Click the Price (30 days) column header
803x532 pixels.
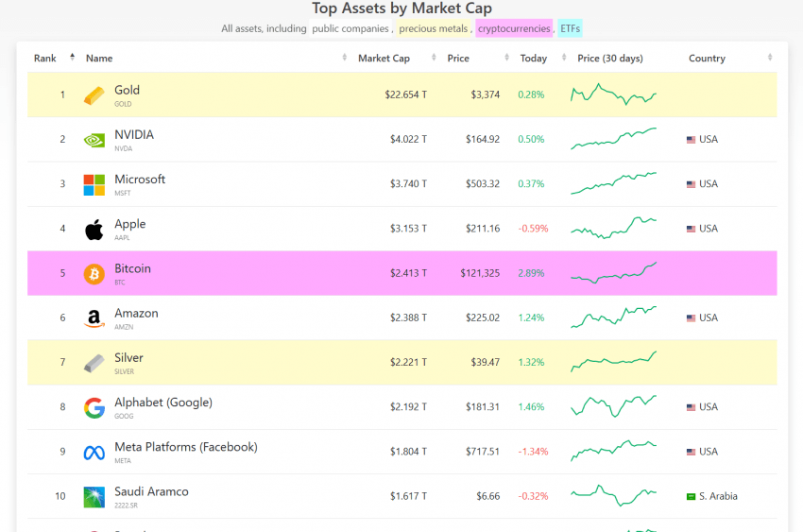point(610,59)
